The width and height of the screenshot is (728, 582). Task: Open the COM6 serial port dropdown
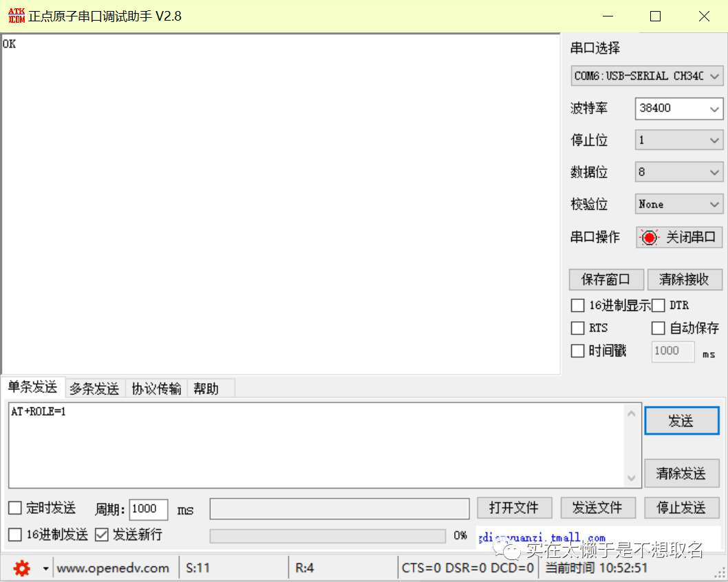[646, 76]
